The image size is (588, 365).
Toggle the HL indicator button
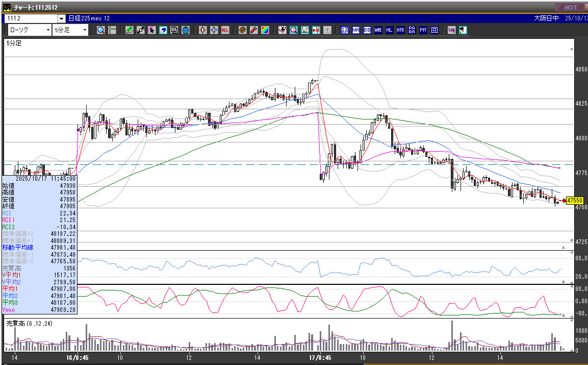tap(389, 30)
